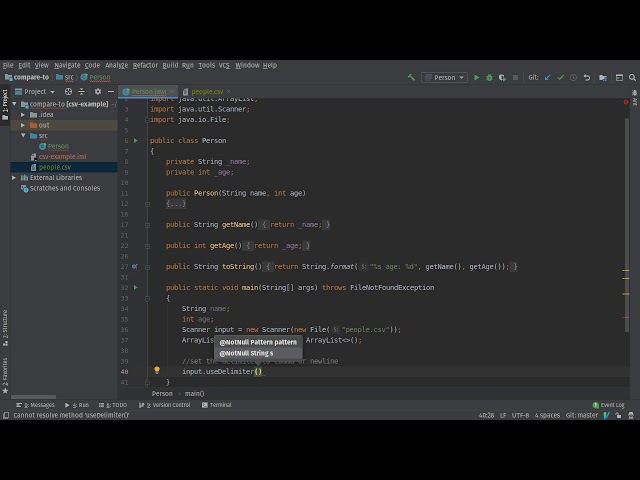Click the run gutter arrow next to the main method

(136, 287)
